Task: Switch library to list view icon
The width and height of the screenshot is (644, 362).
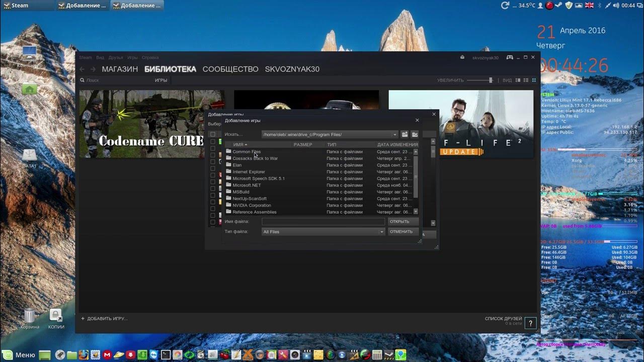Action: click(526, 80)
